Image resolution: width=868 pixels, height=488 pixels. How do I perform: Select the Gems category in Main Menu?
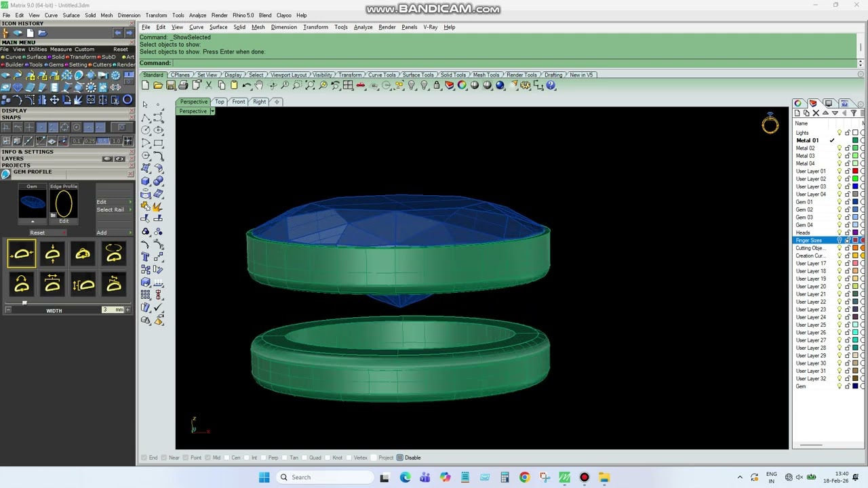(56, 65)
